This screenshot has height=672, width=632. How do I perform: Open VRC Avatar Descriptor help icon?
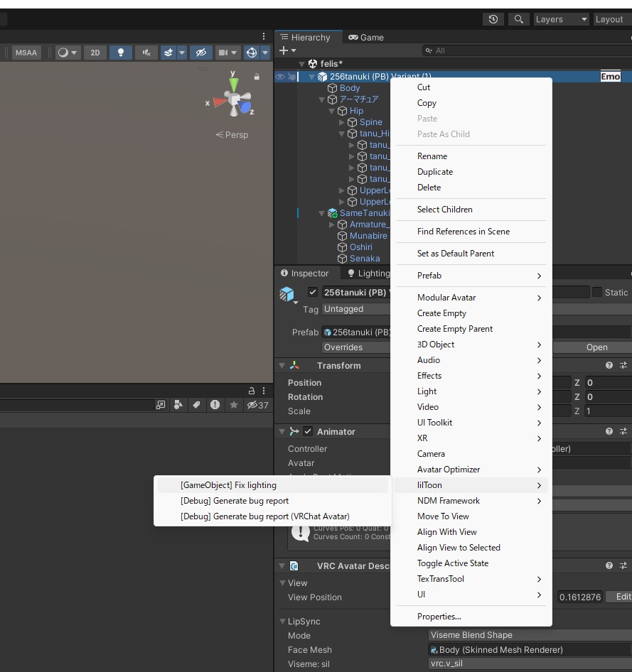point(609,565)
